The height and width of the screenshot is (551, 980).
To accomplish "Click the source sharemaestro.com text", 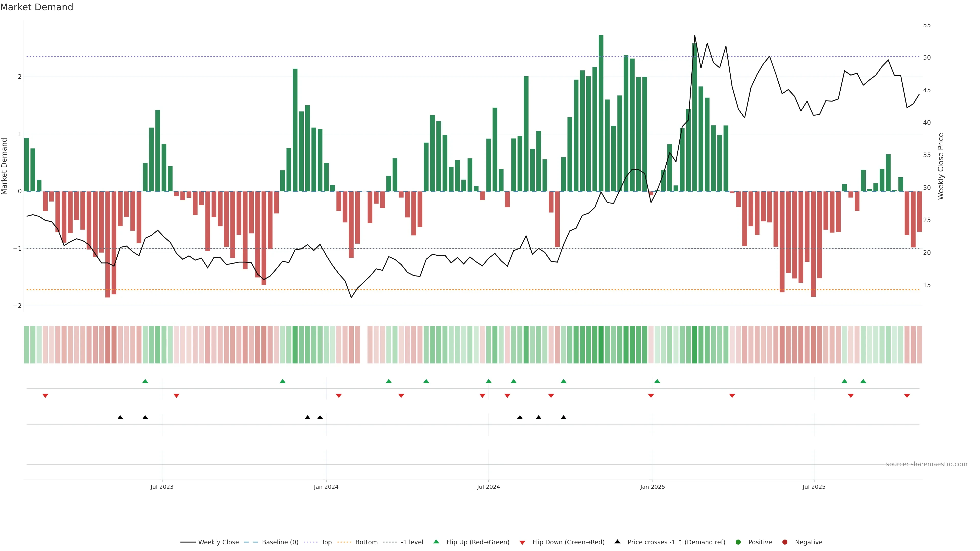I will tap(926, 464).
